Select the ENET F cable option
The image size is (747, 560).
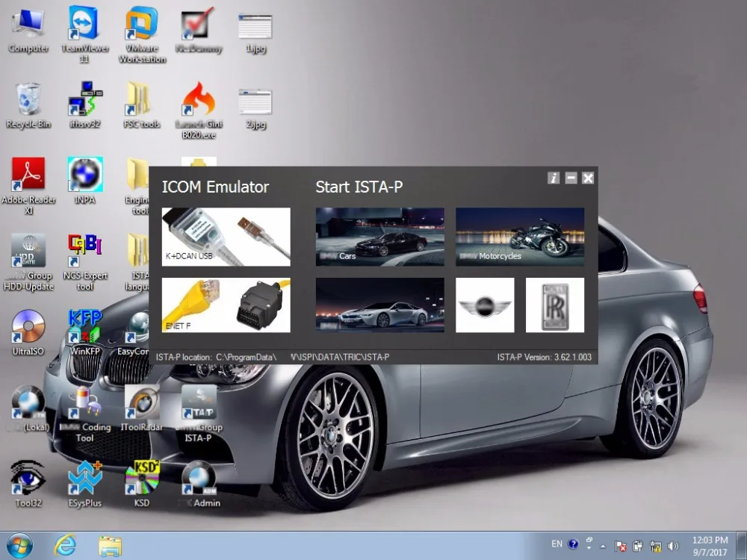pos(226,305)
